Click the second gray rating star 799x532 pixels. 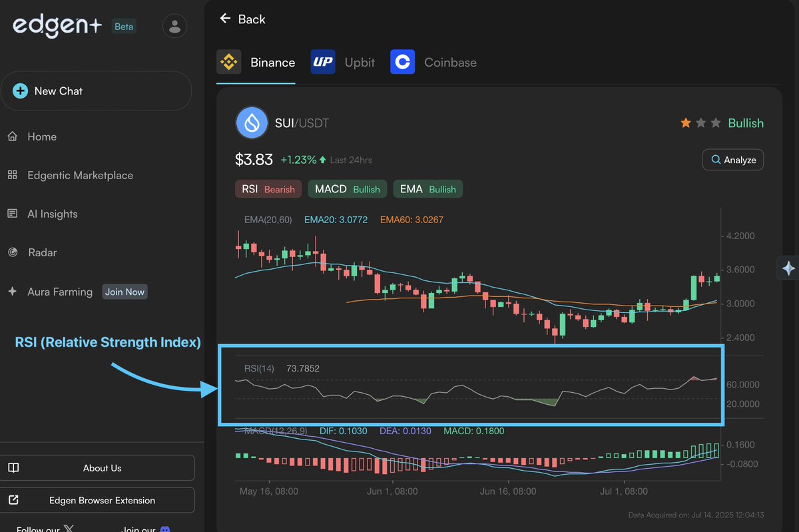[700, 123]
